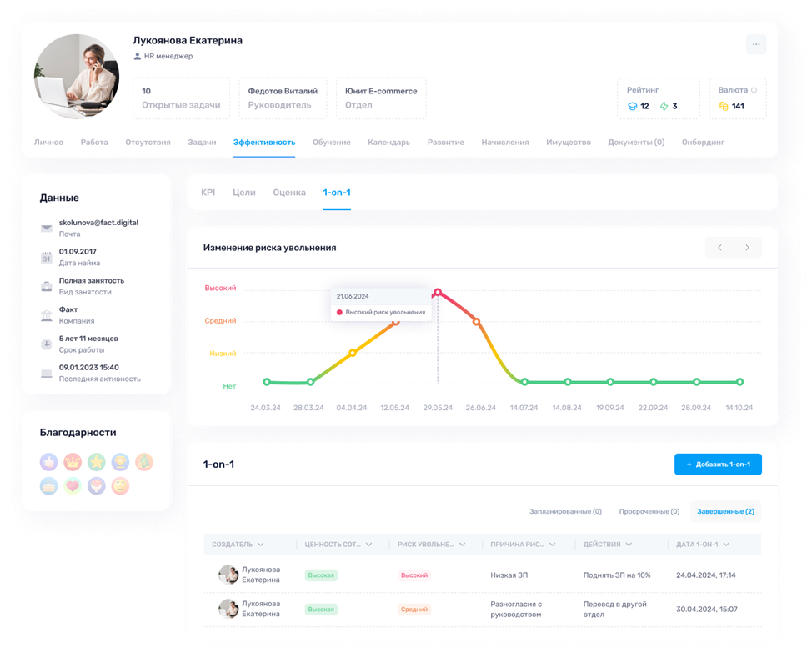The image size is (812, 653).
Task: Expand the Создатель column sort arrow
Action: pyautogui.click(x=260, y=545)
